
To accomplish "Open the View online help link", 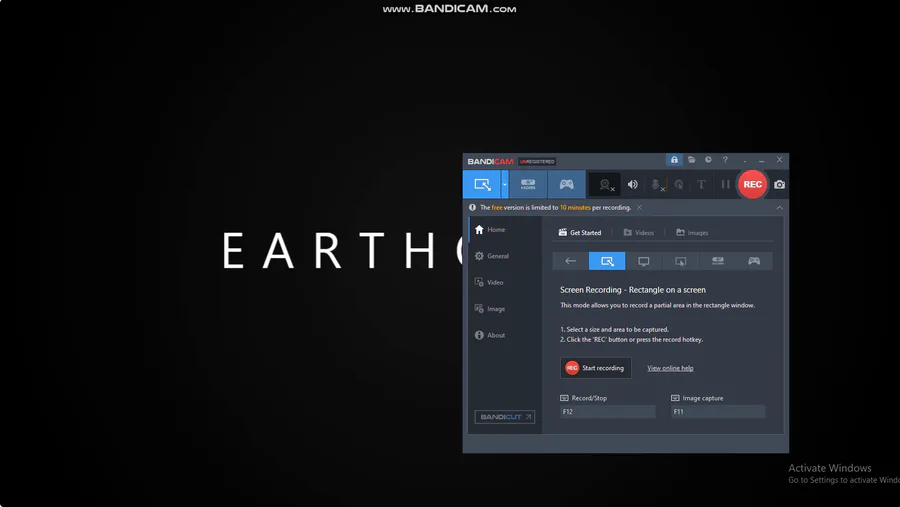I will pyautogui.click(x=670, y=368).
